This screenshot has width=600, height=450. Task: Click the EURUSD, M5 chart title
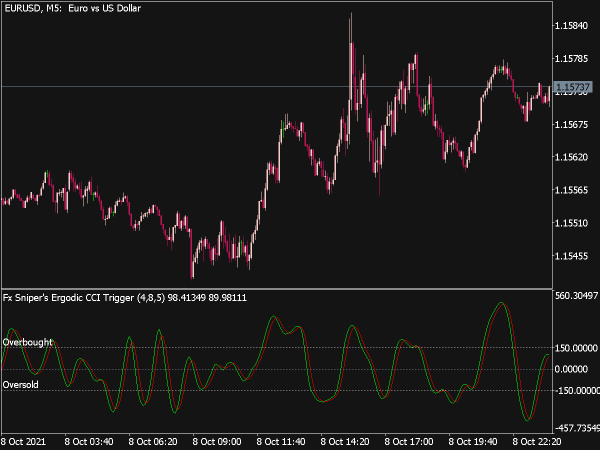(72, 8)
